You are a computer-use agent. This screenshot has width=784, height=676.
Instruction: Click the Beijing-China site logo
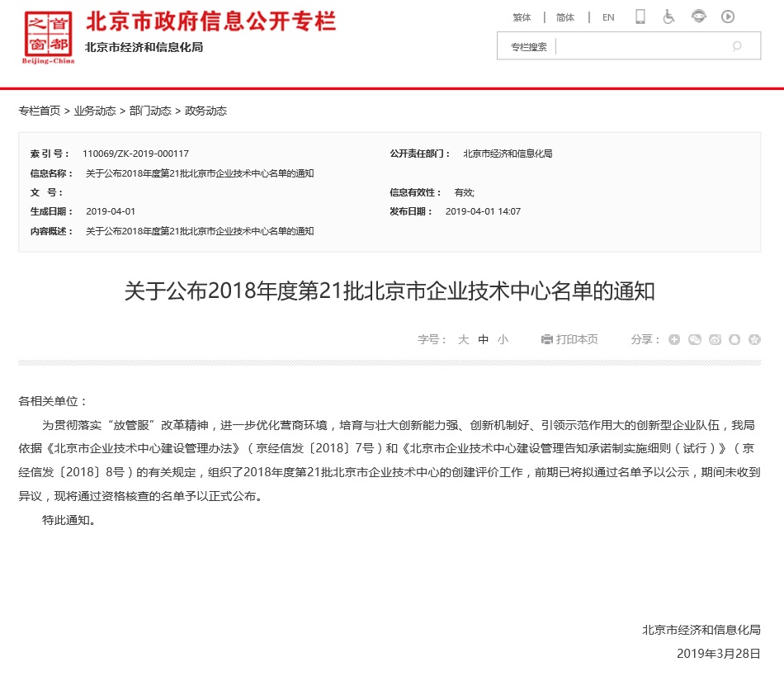click(49, 38)
